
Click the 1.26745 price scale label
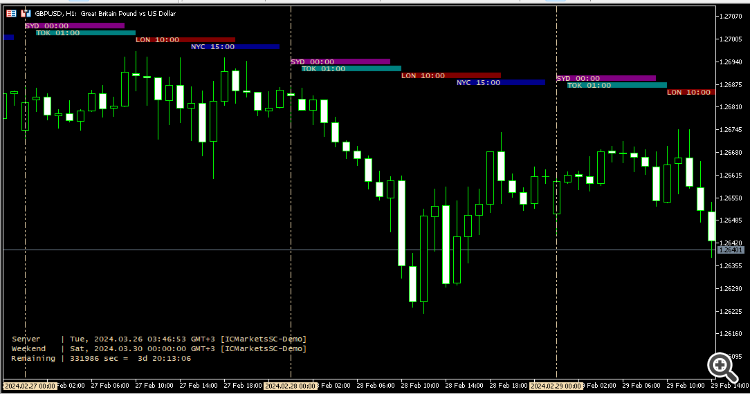pos(730,130)
